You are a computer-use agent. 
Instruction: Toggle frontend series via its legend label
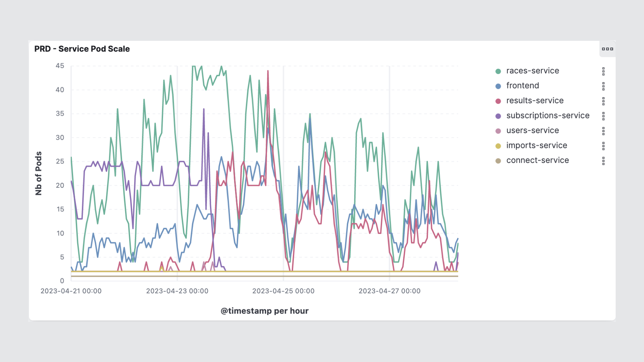(x=523, y=86)
